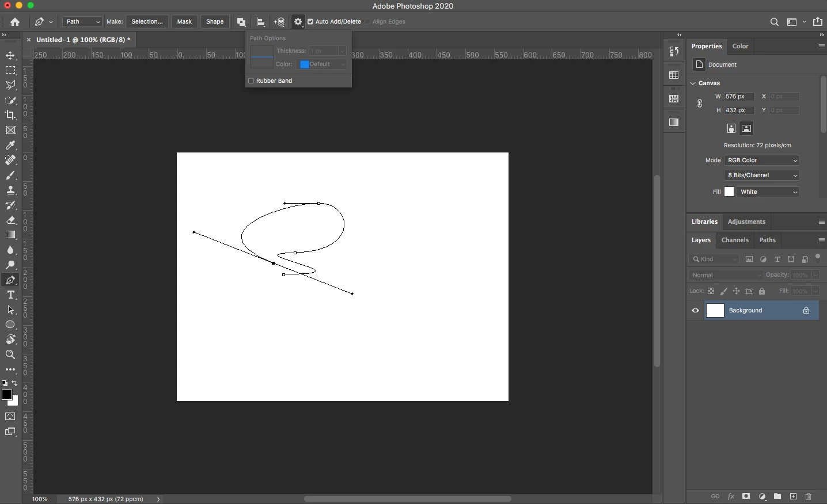Click the Selection... button
The image size is (827, 504).
(x=147, y=22)
